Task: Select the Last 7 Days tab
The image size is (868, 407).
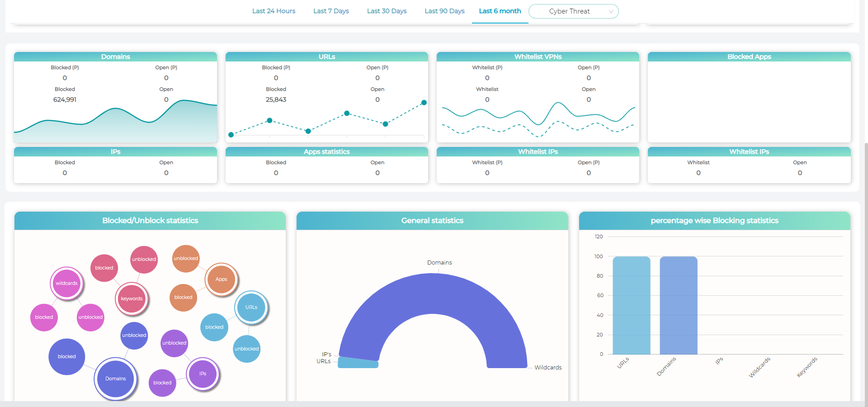Action: click(331, 11)
